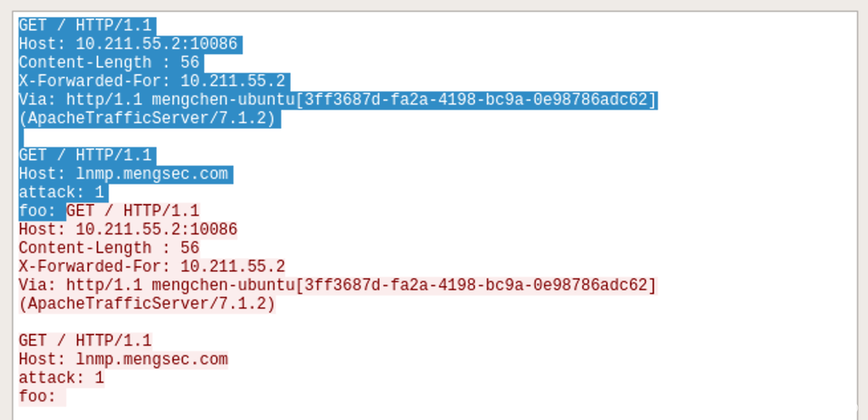
Task: Click the blue-highlighted attack: 1 line
Action: [62, 193]
